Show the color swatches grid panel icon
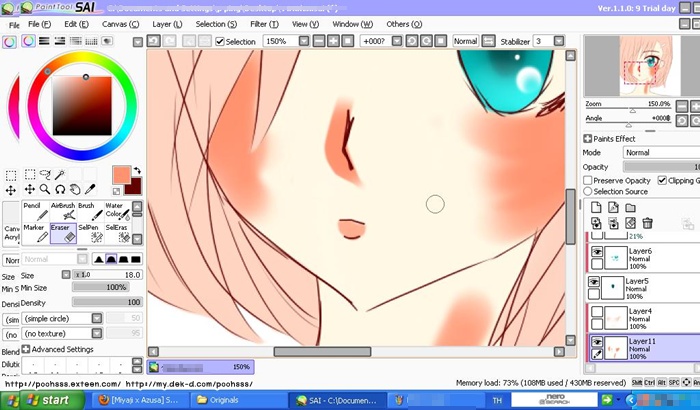This screenshot has width=700, height=410. tap(91, 41)
